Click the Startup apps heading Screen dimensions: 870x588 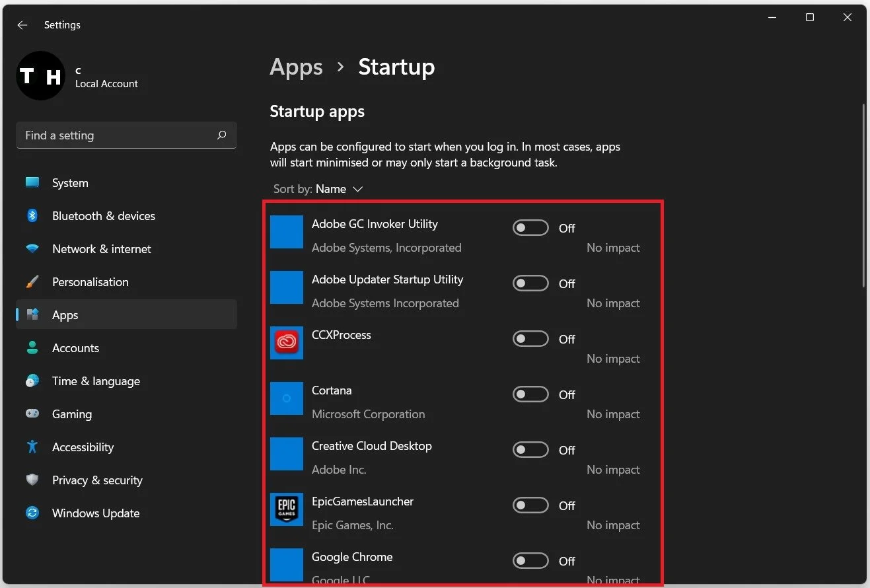(x=317, y=112)
